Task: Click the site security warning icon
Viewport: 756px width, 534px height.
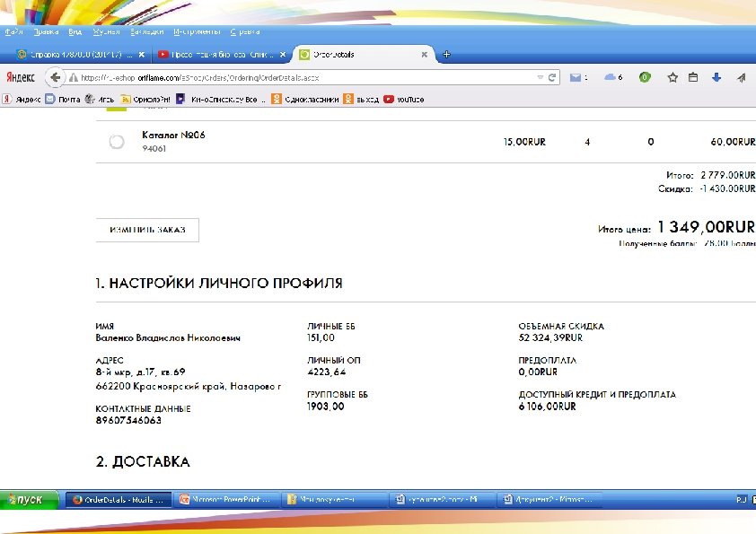Action: [74, 77]
